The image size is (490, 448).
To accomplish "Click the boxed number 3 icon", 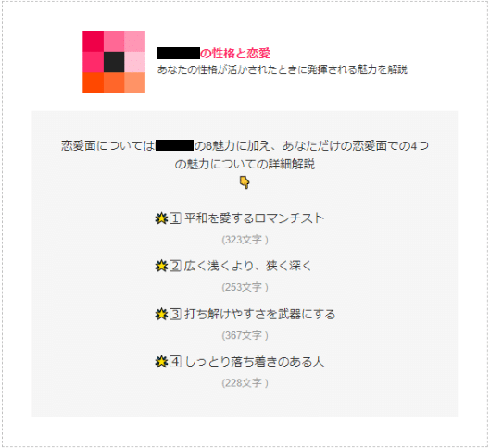I will coord(175,314).
